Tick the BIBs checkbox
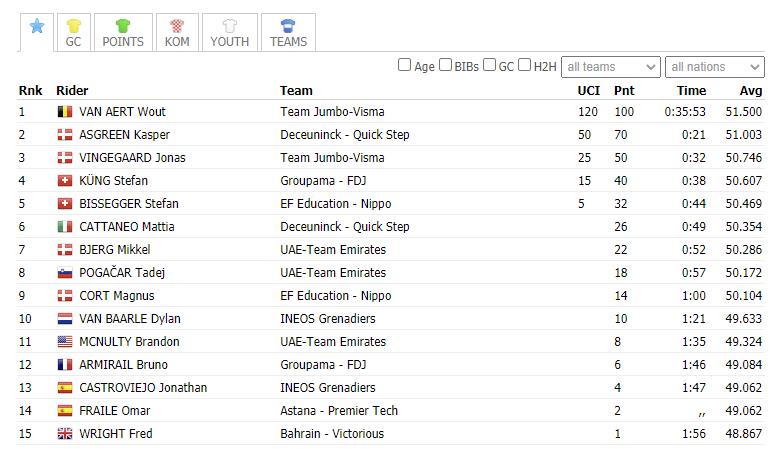The height and width of the screenshot is (449, 782). [x=445, y=65]
